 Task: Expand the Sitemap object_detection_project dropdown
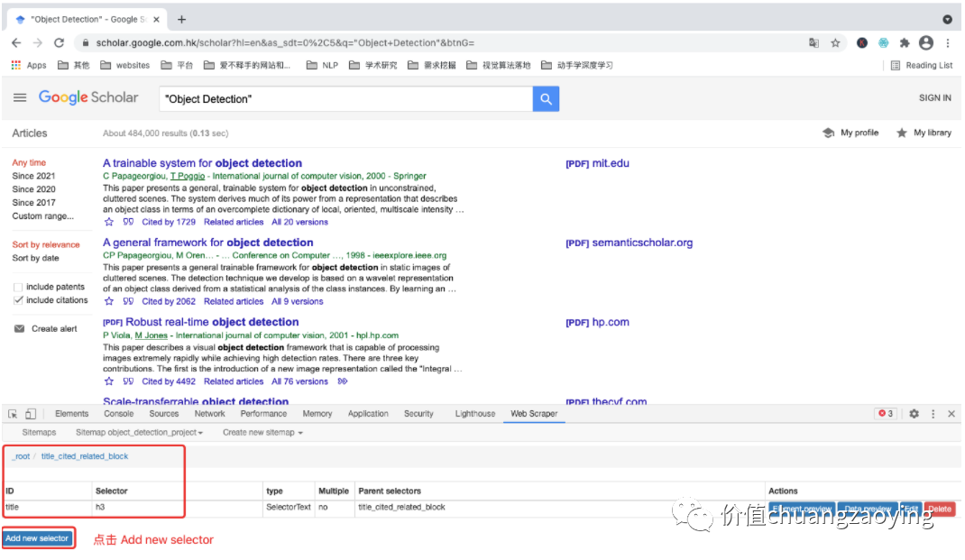coord(139,433)
